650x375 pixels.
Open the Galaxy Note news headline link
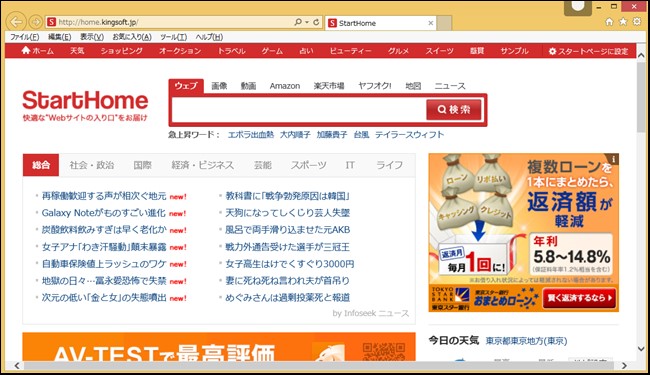click(104, 213)
